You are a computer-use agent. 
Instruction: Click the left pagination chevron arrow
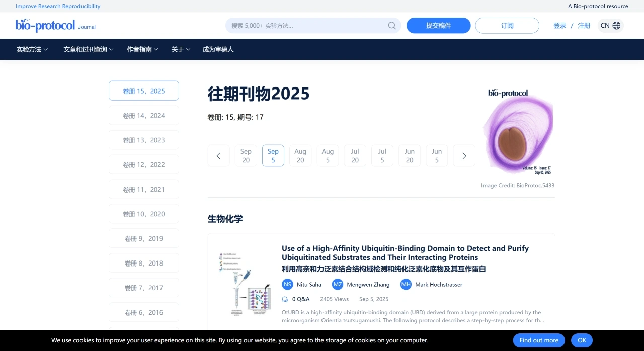click(x=218, y=156)
